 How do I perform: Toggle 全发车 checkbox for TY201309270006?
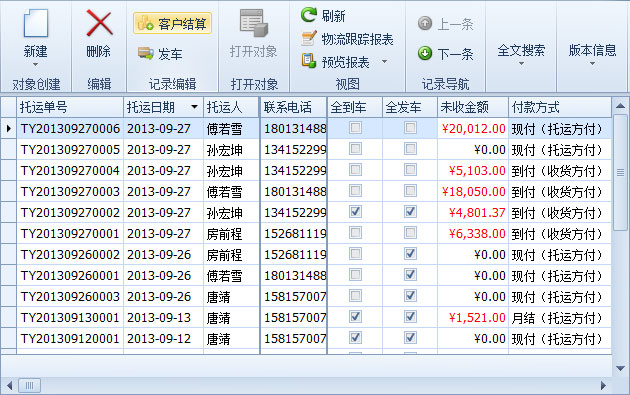(410, 128)
